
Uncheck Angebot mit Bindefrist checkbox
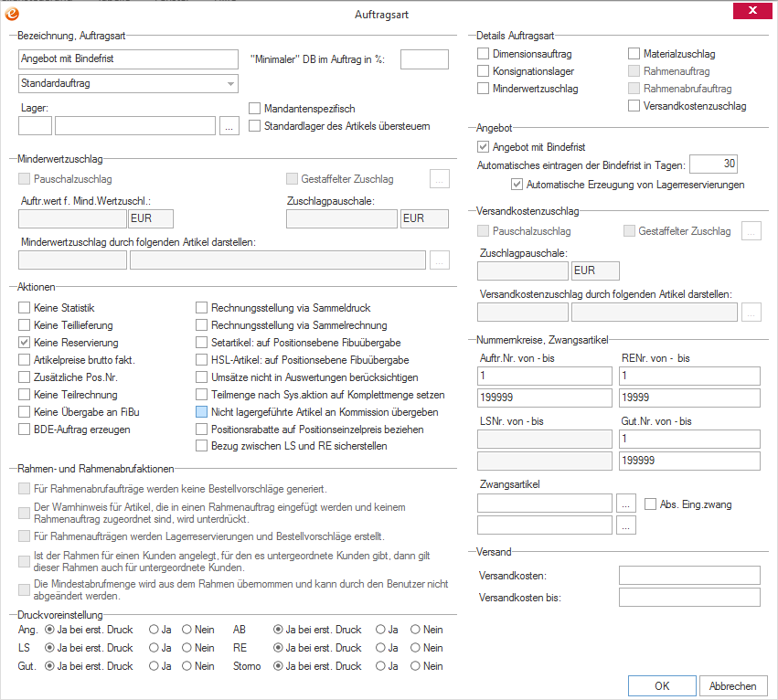[x=483, y=147]
